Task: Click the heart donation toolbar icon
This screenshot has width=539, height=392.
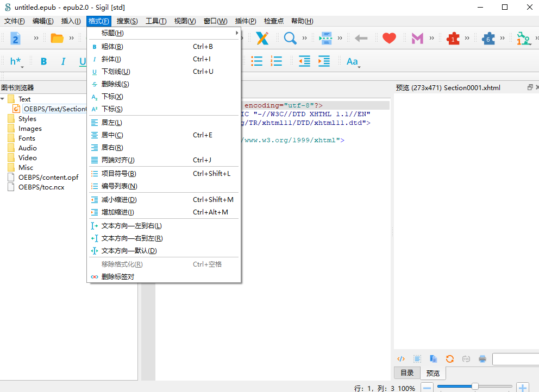Action: (388, 38)
